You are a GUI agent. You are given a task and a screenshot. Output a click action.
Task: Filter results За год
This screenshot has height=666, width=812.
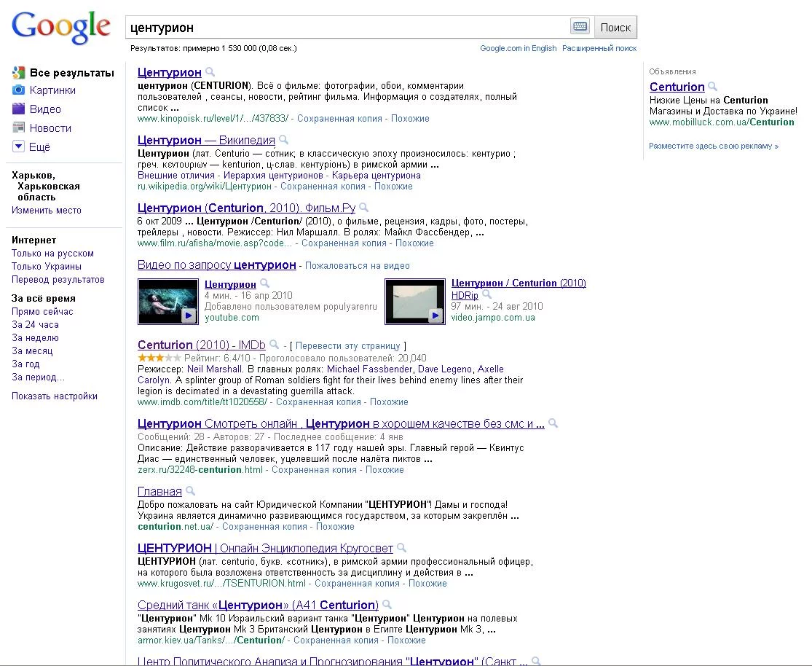[25, 364]
